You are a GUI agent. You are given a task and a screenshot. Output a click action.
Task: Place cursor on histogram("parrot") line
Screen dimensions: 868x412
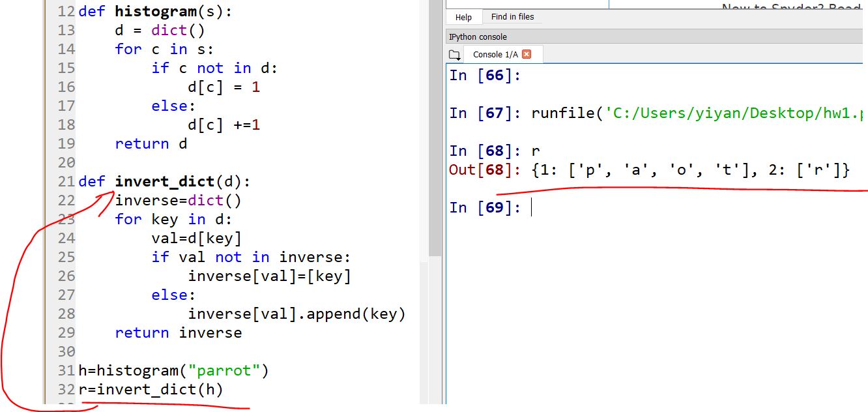click(173, 370)
